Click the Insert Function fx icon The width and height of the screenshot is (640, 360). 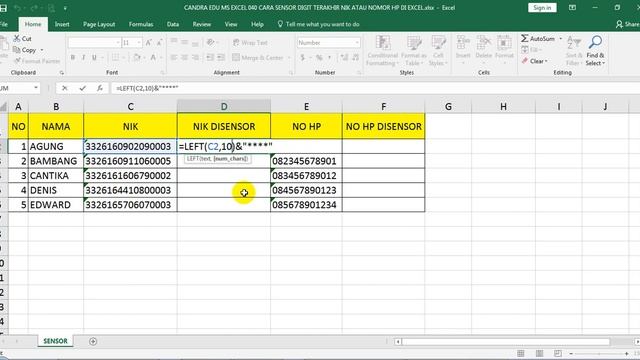pos(100,88)
